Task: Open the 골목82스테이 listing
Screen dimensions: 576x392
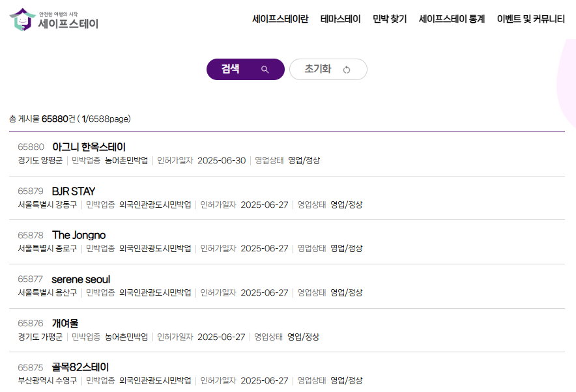Action: click(x=80, y=367)
